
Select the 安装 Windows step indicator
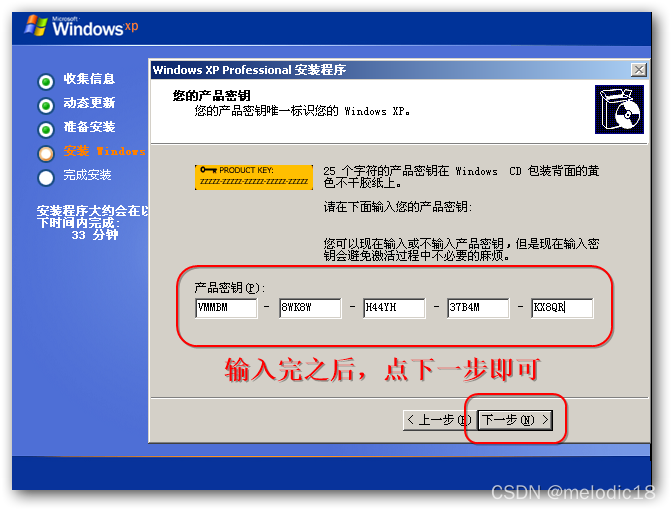pos(46,153)
